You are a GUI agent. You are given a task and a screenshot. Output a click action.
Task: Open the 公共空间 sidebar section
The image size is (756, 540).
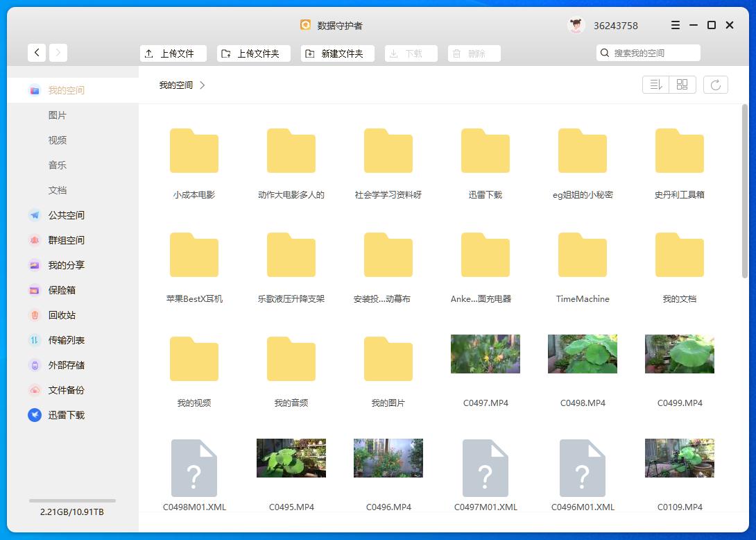coord(66,215)
